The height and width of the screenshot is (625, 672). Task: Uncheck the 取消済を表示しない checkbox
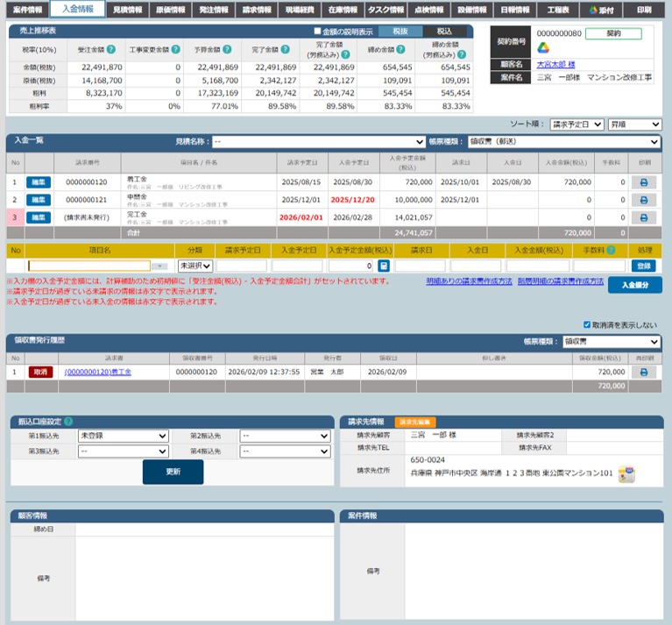pyautogui.click(x=587, y=323)
